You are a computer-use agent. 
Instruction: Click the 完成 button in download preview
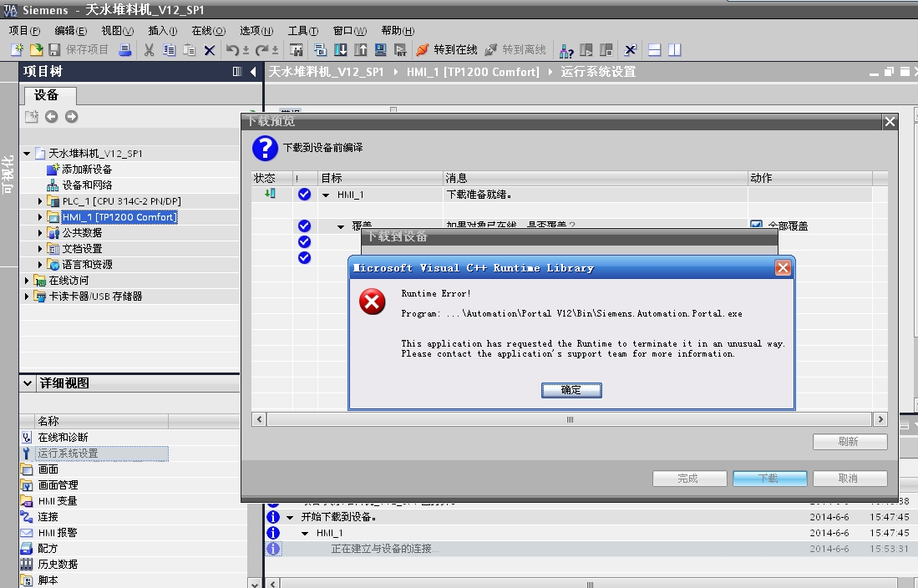(690, 479)
